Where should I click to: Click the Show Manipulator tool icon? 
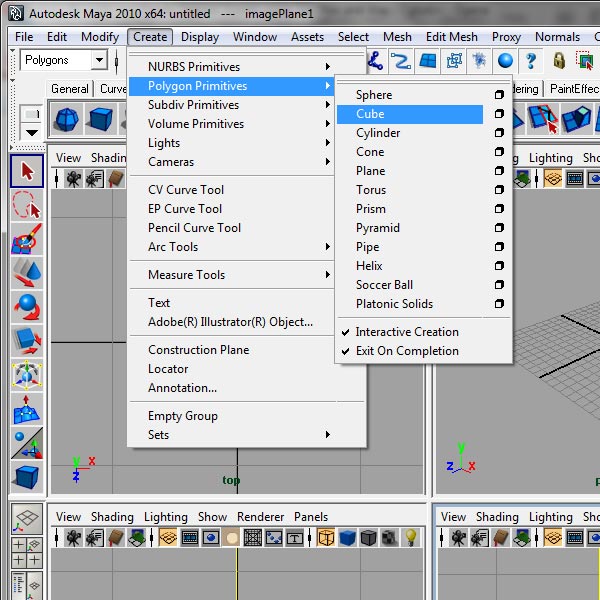(27, 443)
